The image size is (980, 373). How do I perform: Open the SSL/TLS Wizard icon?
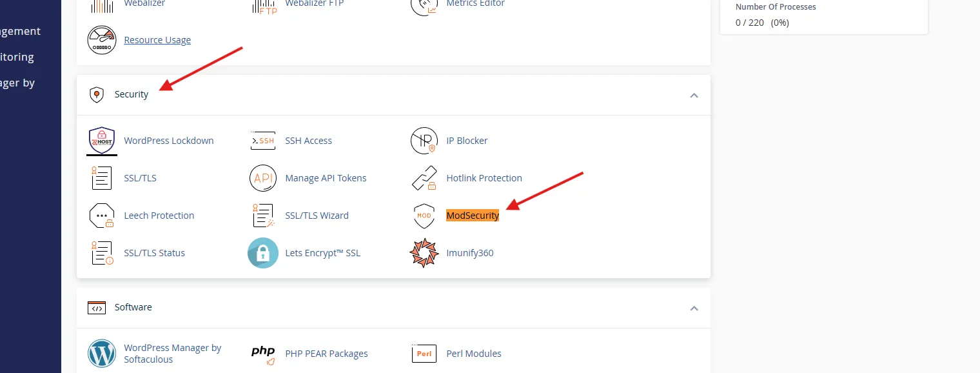pyautogui.click(x=263, y=216)
